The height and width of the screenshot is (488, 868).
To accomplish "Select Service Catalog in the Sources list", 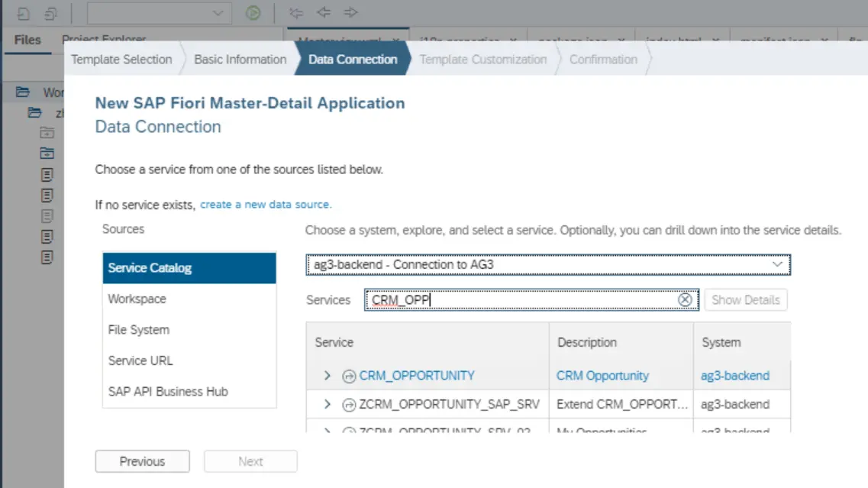I will tap(189, 268).
